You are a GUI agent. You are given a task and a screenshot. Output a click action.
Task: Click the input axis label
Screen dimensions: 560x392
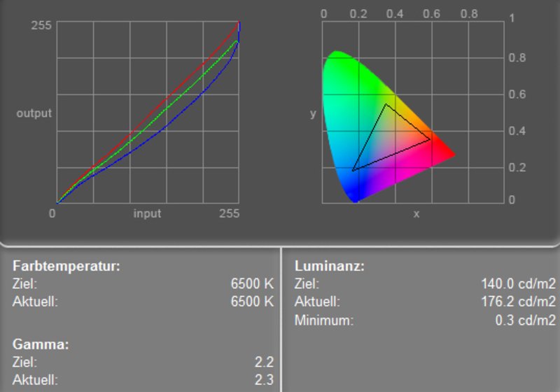tap(147, 213)
